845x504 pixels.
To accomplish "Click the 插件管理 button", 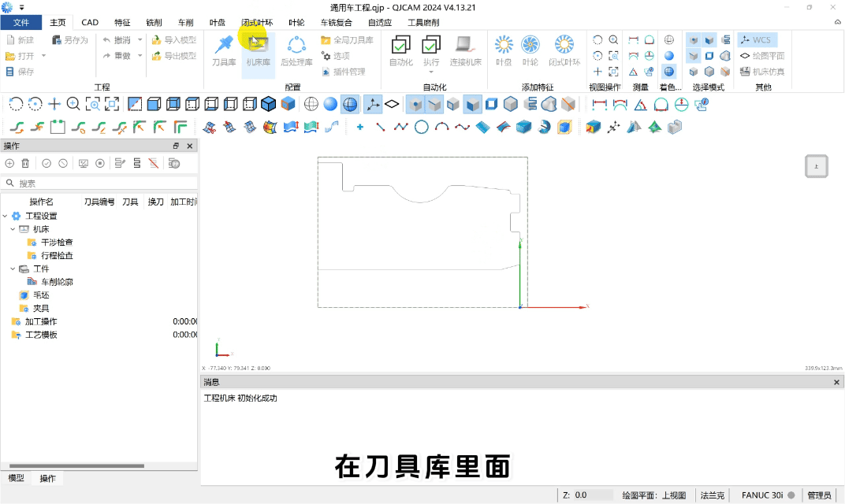I will [x=344, y=72].
